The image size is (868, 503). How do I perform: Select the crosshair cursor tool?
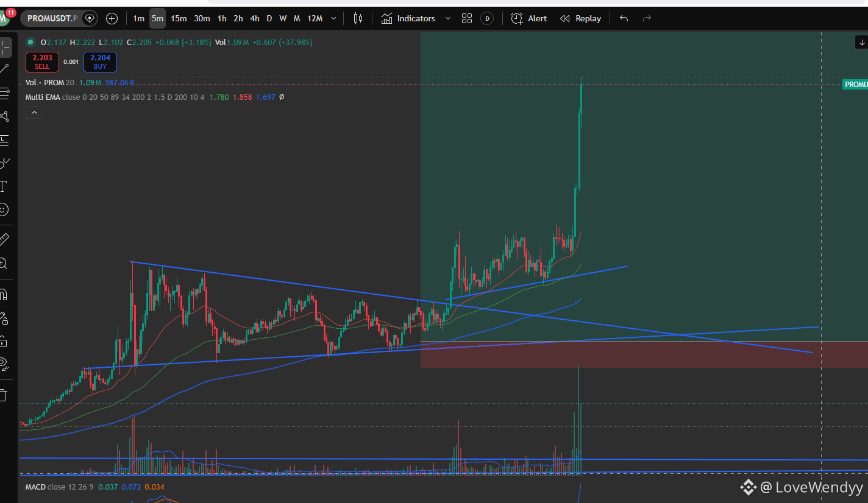[x=5, y=46]
